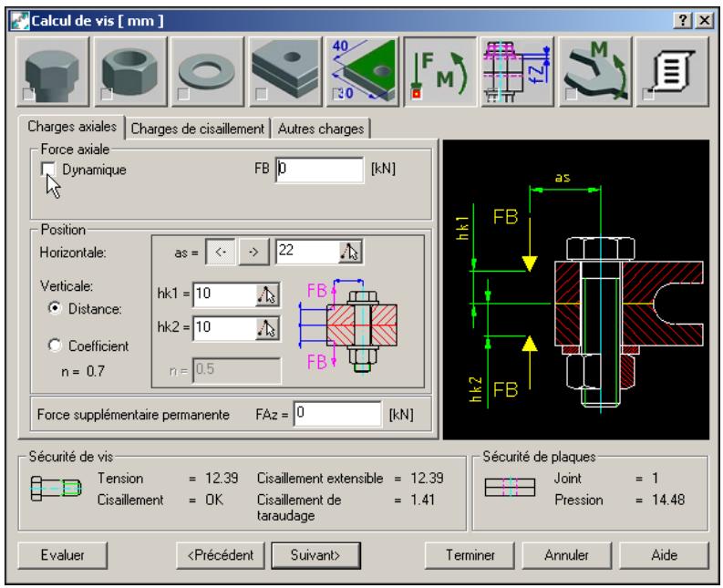
Task: Open the bolt head definition step
Action: (52, 72)
